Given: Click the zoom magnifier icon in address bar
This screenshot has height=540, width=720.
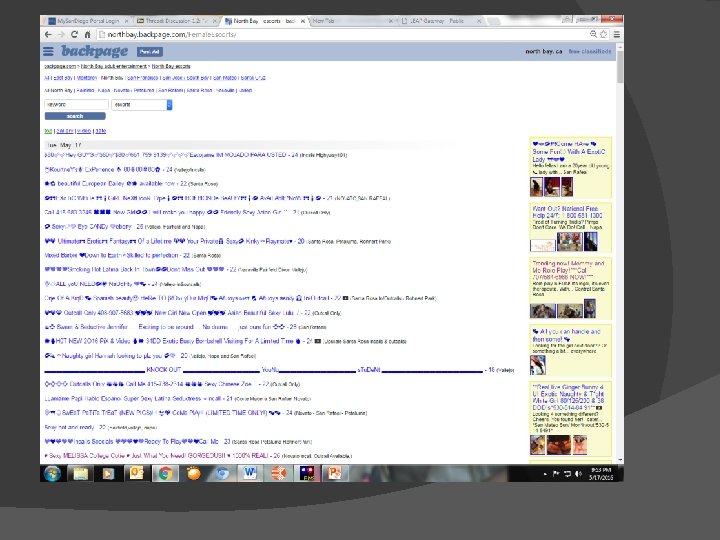Looking at the screenshot, I should click(x=593, y=34).
